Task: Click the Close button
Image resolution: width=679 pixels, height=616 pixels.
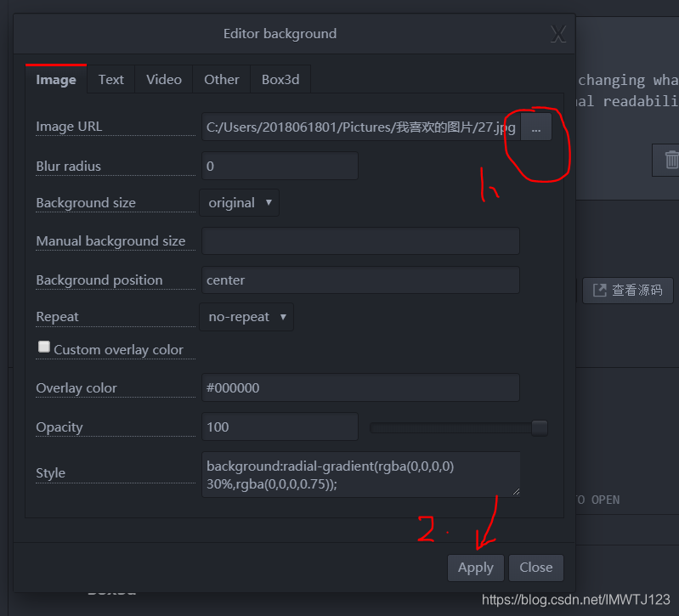Action: [x=536, y=568]
